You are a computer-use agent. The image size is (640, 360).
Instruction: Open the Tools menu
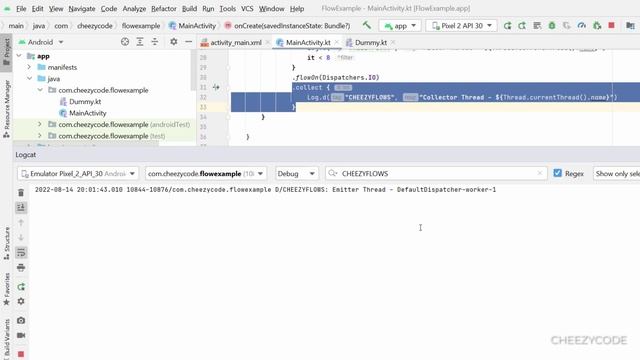click(227, 9)
